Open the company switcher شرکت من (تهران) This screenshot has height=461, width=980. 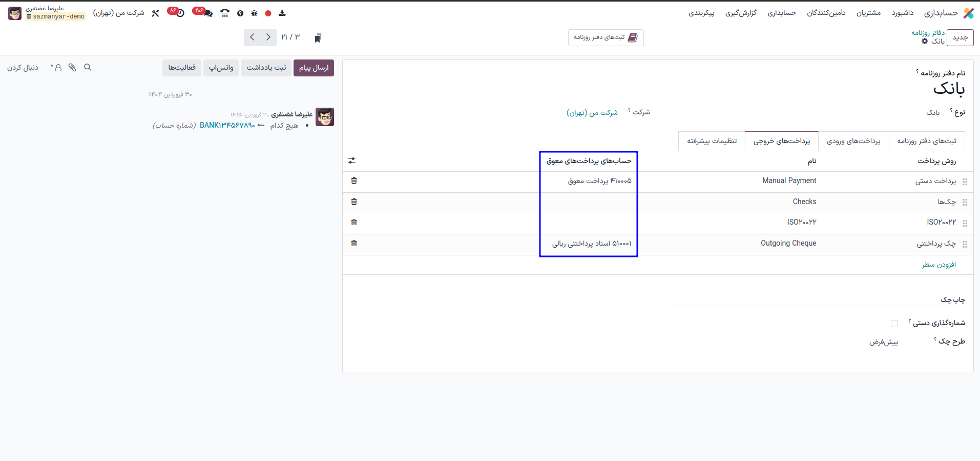(118, 13)
